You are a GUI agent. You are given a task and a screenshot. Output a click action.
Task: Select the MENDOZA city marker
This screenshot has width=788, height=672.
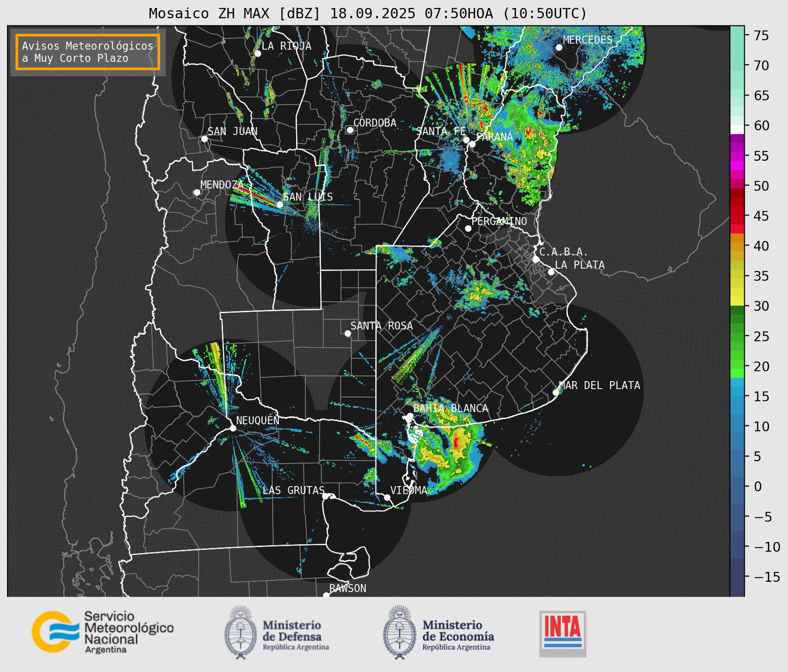[197, 193]
